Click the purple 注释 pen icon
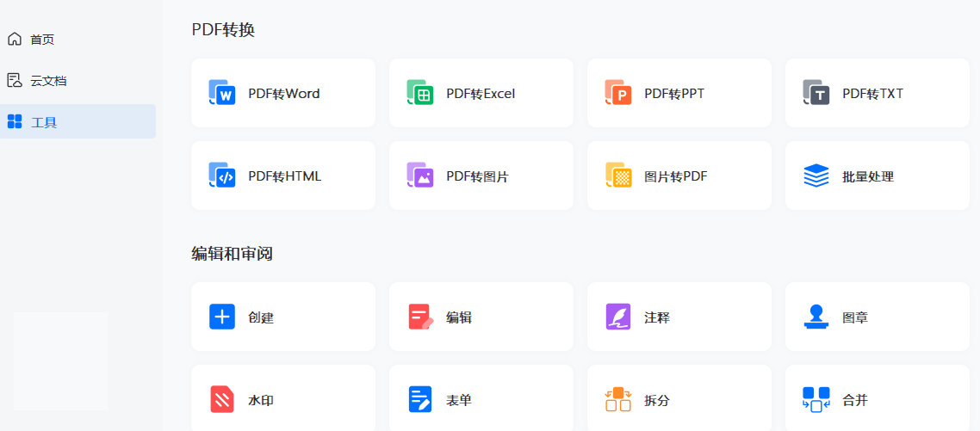980x431 pixels. [x=618, y=317]
